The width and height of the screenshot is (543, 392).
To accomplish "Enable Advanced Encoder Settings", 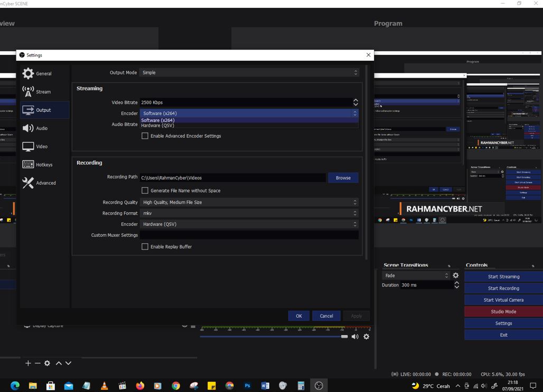I will [145, 136].
